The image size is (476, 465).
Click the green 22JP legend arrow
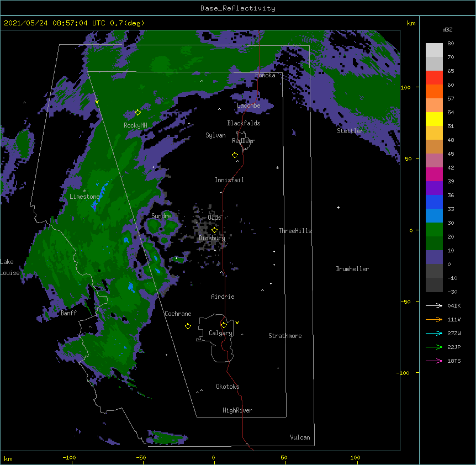pyautogui.click(x=434, y=347)
